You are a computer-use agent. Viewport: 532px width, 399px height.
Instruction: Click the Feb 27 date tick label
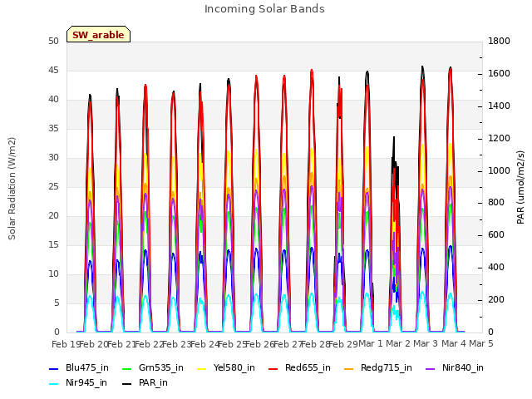point(288,344)
